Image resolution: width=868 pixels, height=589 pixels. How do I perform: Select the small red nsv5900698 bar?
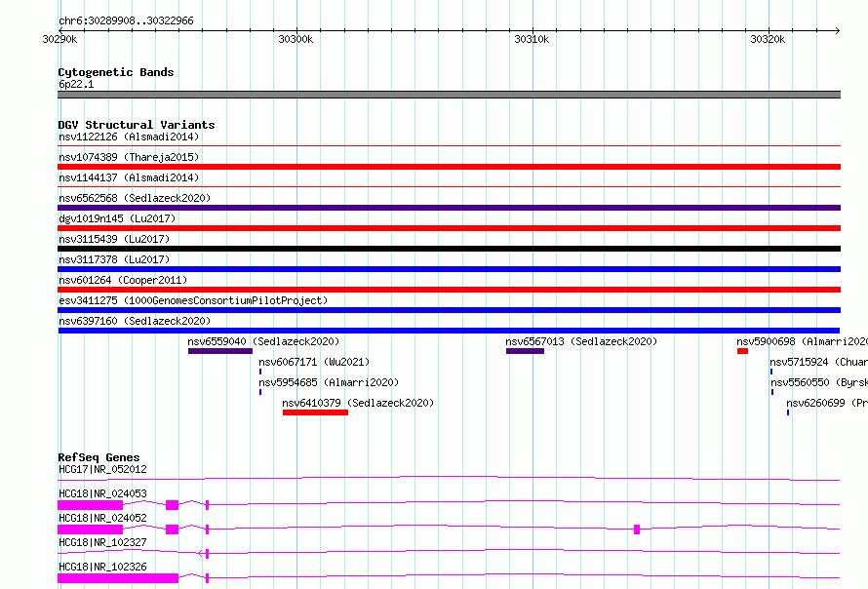pyautogui.click(x=742, y=351)
